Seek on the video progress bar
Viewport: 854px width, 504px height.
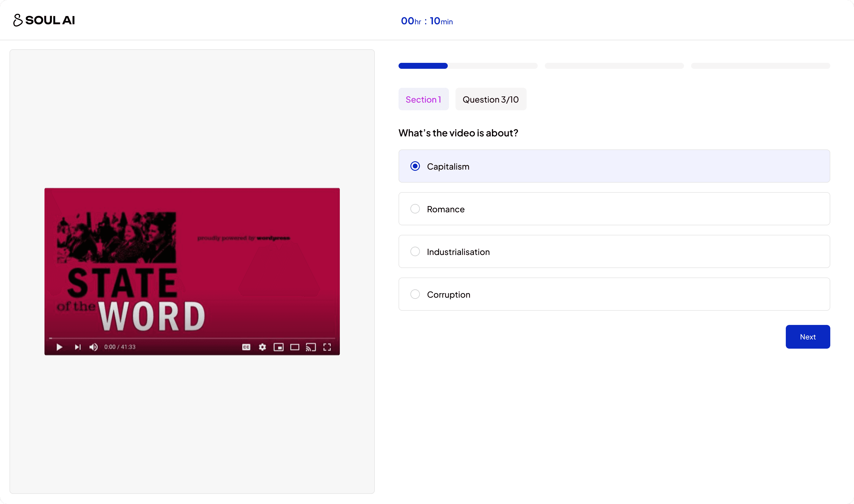click(192, 338)
